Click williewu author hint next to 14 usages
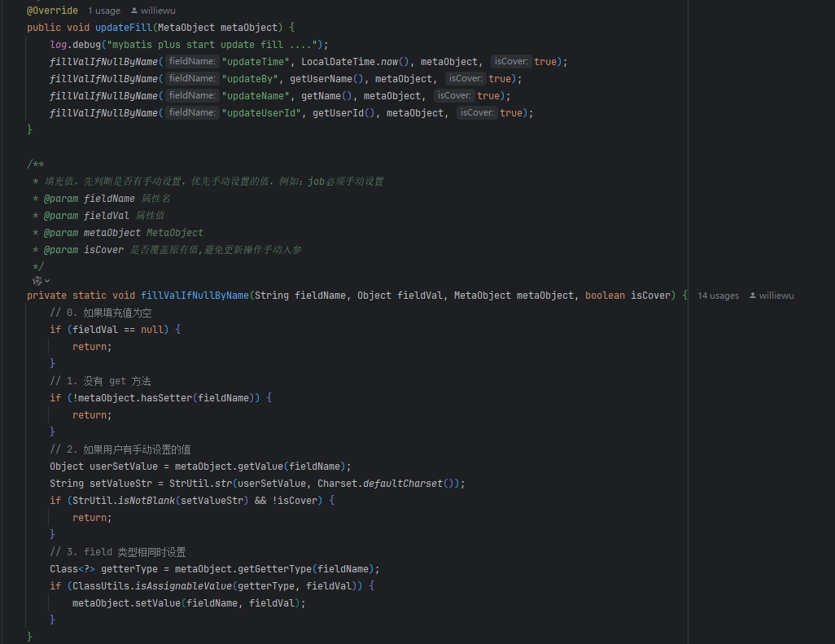Screen dimensions: 835x644 point(776,296)
